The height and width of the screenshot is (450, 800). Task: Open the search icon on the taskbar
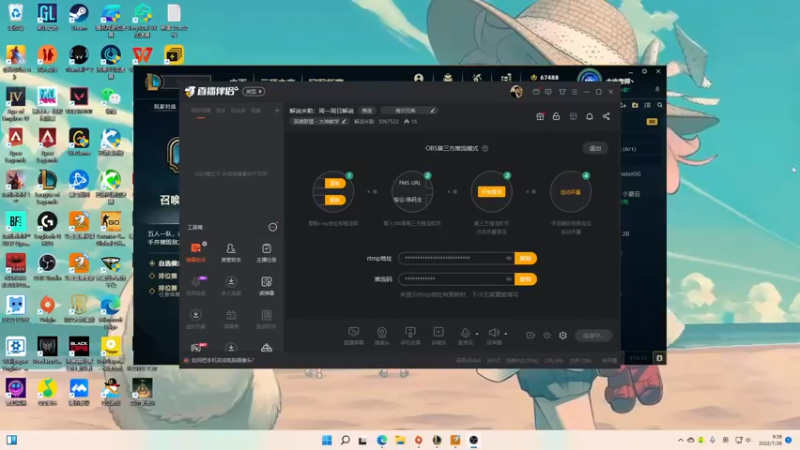pyautogui.click(x=345, y=440)
